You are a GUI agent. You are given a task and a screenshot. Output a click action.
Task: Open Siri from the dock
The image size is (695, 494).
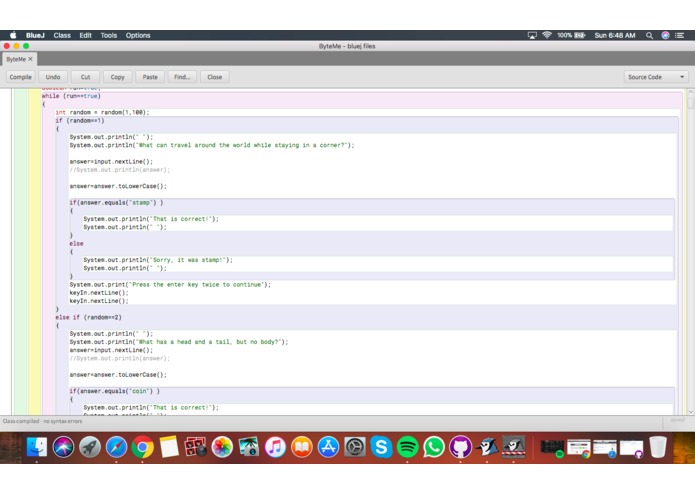[x=63, y=447]
